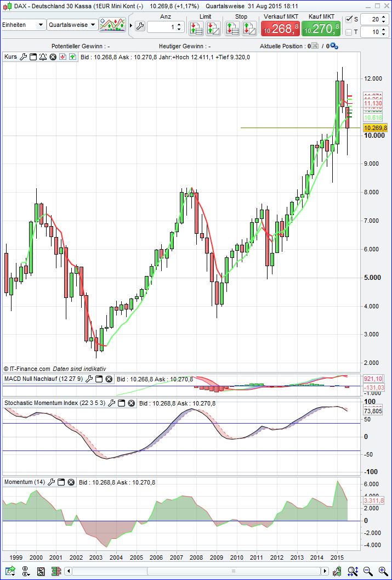The height and width of the screenshot is (580, 392).
Task: Close the MACD Null Nachlauf panel
Action: point(109,379)
